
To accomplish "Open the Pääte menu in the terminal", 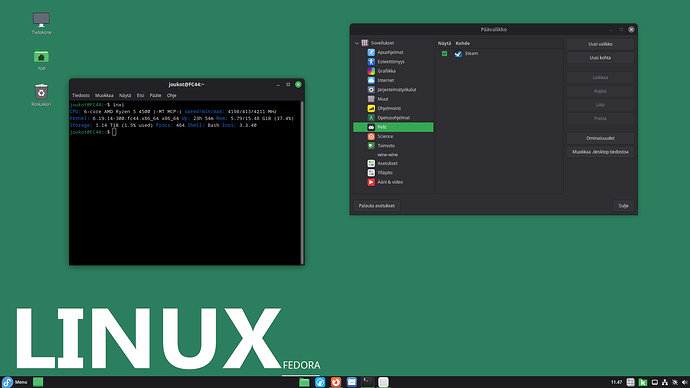I will pos(155,95).
